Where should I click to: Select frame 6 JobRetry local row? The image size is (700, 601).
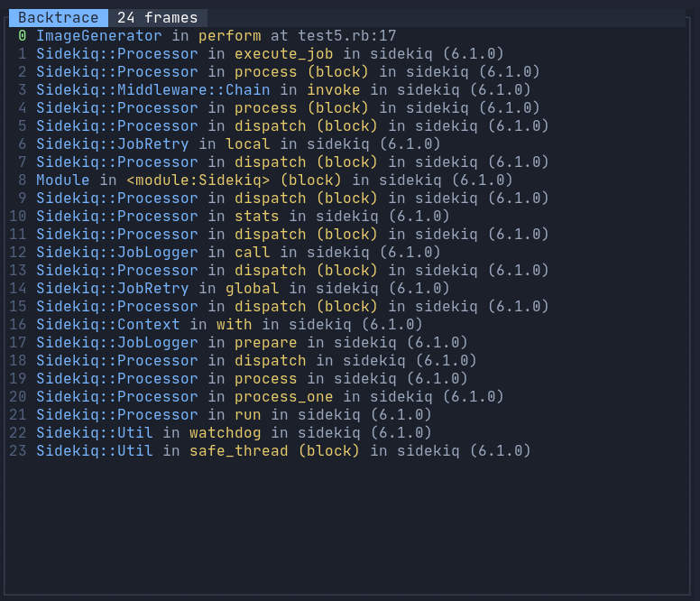point(347,144)
